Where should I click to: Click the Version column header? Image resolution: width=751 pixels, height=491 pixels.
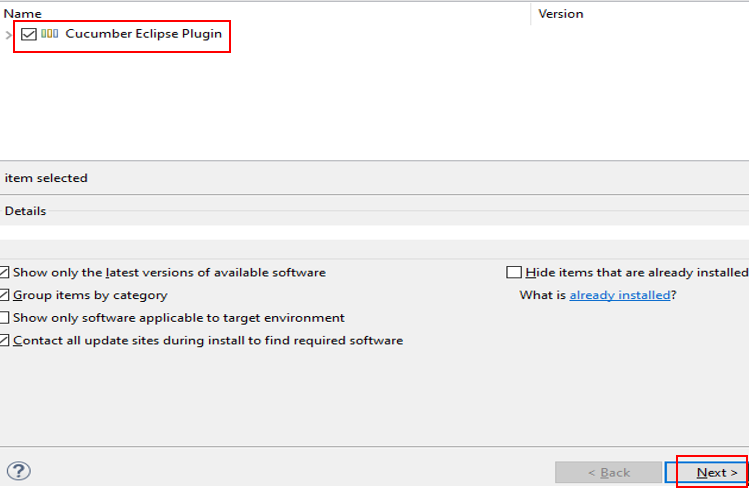(x=560, y=14)
